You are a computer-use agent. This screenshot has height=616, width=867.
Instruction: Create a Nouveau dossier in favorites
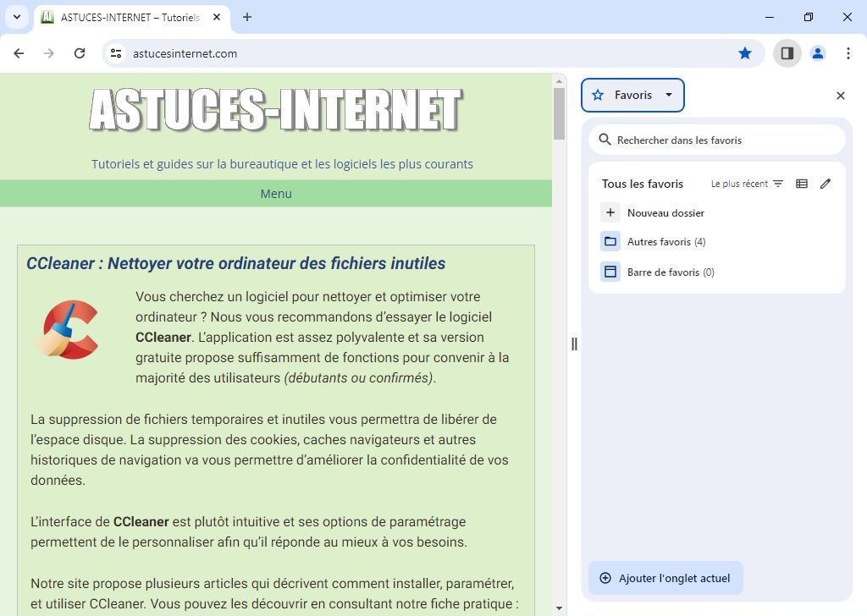point(665,212)
